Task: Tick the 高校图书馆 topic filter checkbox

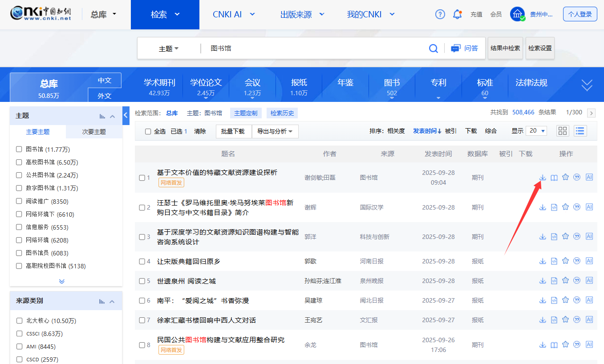Action: [19, 162]
